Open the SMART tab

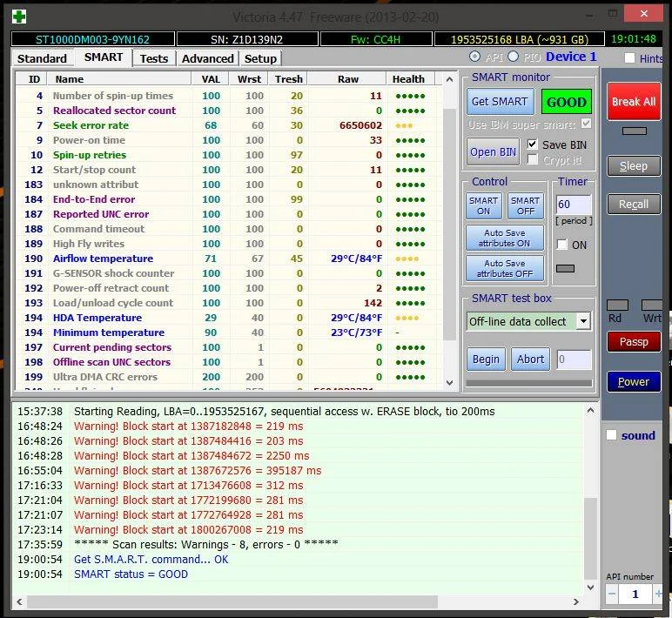(104, 57)
